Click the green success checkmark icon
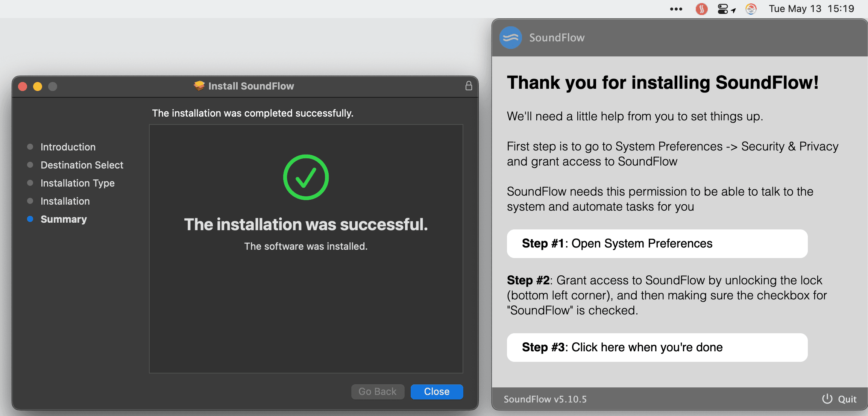868x416 pixels. point(306,177)
